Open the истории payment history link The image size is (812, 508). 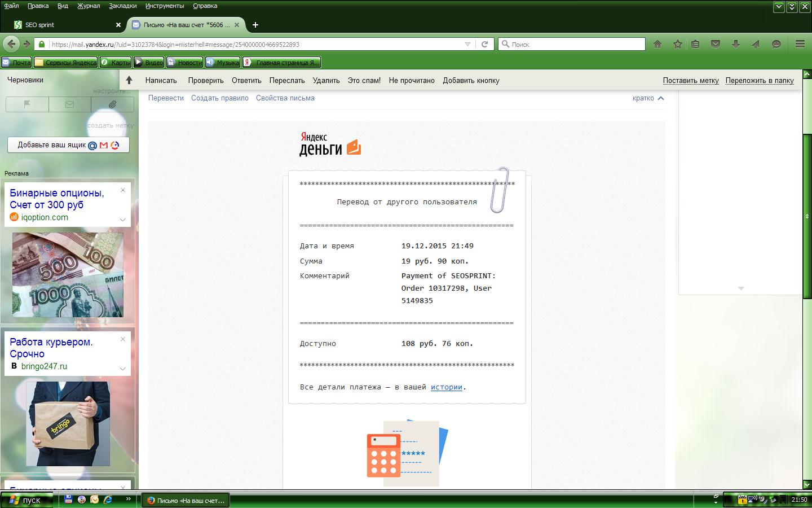pyautogui.click(x=447, y=387)
